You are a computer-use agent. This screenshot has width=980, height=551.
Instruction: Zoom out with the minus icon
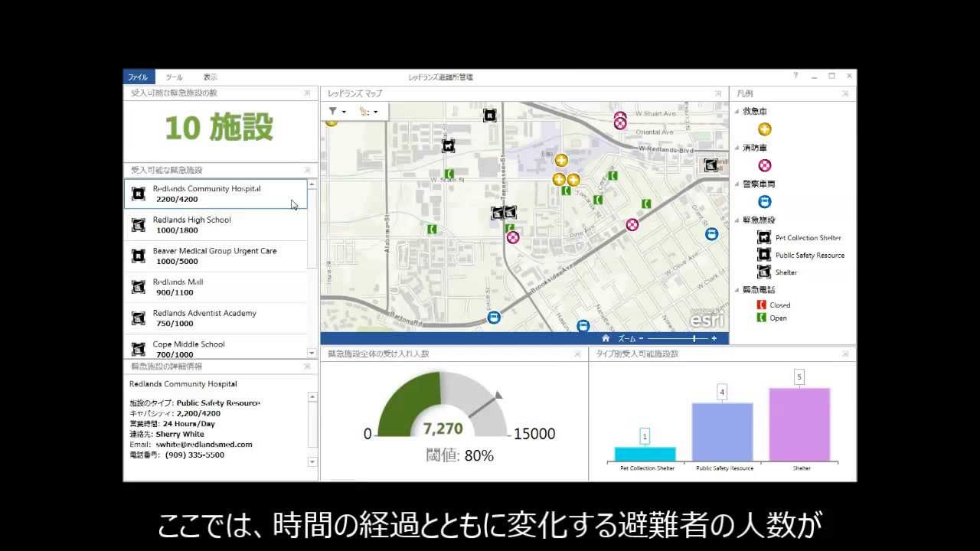pyautogui.click(x=642, y=338)
